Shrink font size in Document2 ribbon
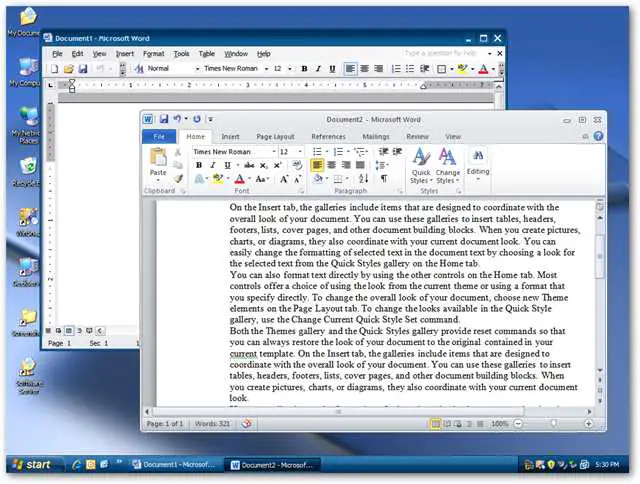Screen dimensions: 640x484 pyautogui.click(x=298, y=179)
